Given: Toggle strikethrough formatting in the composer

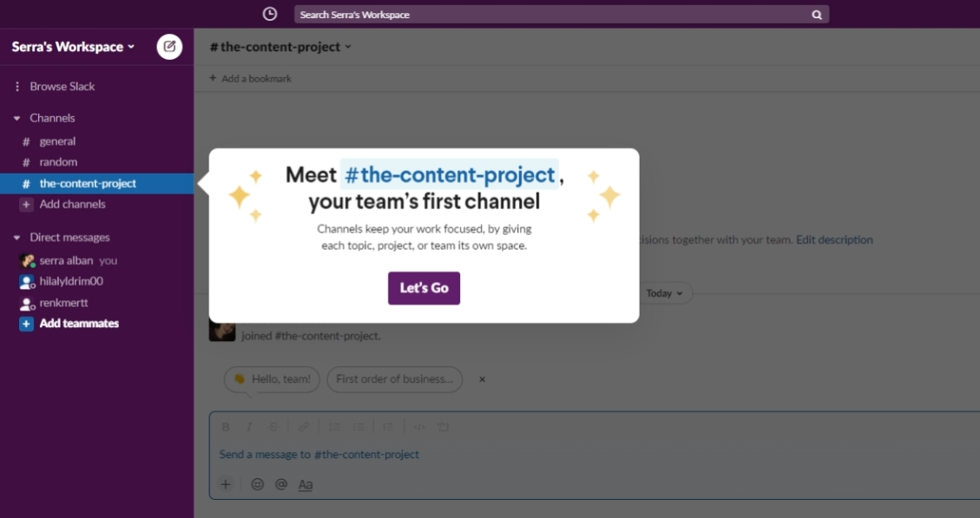Looking at the screenshot, I should pos(272,426).
